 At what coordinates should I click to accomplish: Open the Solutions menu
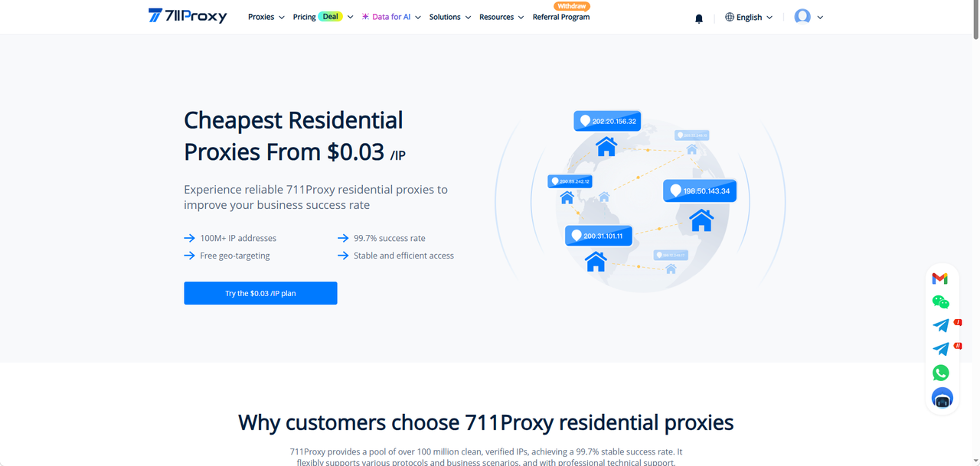(450, 17)
